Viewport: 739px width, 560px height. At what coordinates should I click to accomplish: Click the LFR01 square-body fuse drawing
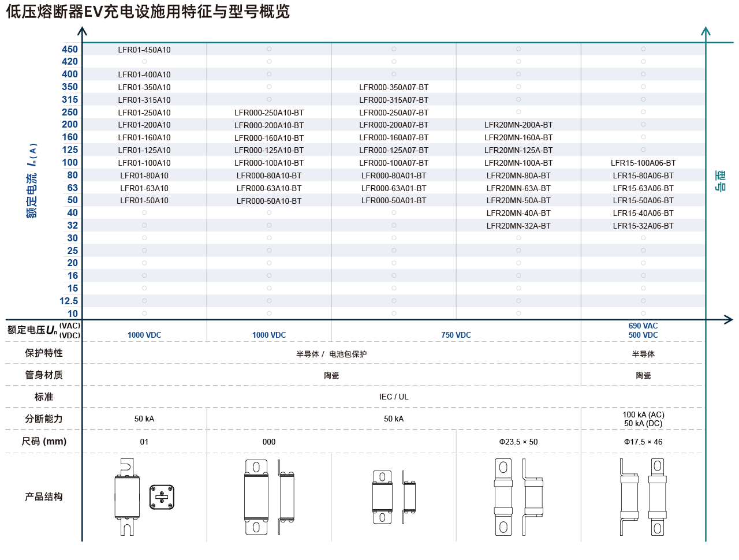tap(144, 497)
